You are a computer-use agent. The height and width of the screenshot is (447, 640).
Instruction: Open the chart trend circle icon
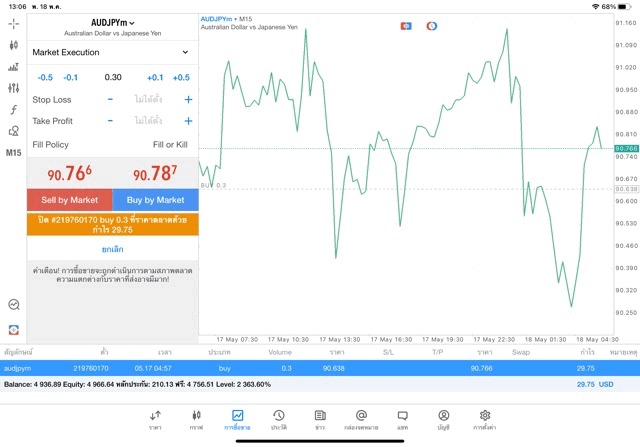point(14,305)
